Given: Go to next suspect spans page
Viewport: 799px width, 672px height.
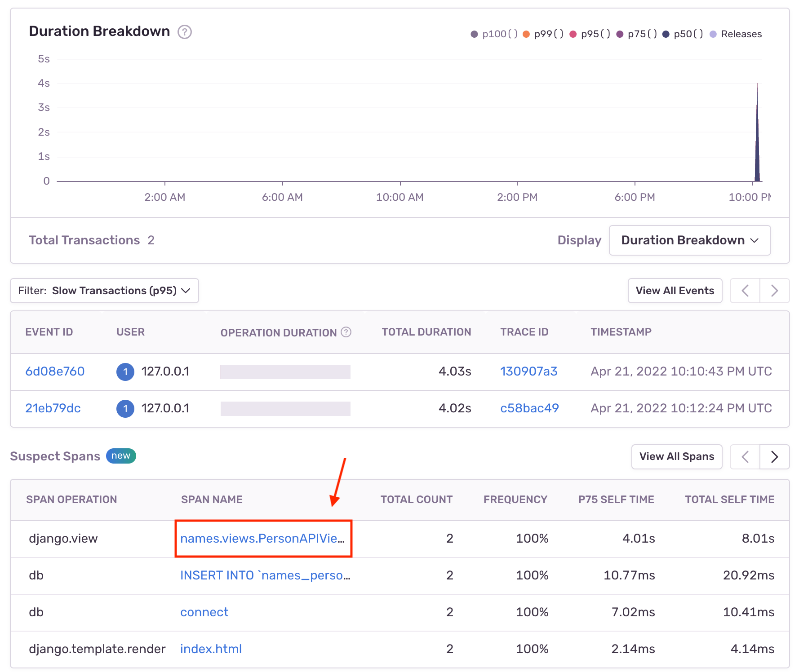Looking at the screenshot, I should [774, 457].
